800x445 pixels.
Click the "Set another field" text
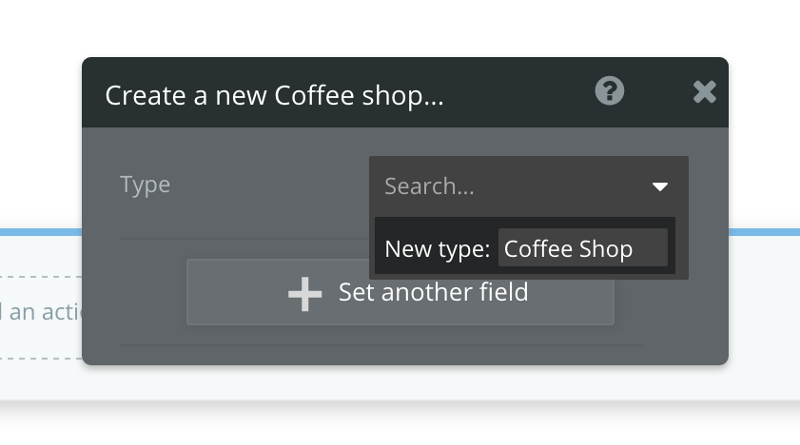pyautogui.click(x=433, y=293)
